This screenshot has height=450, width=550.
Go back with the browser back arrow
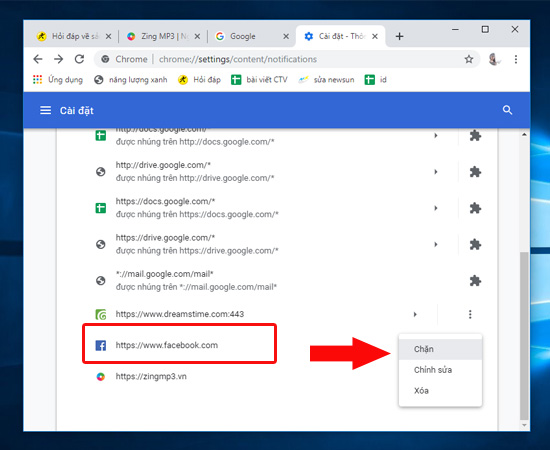[x=38, y=59]
